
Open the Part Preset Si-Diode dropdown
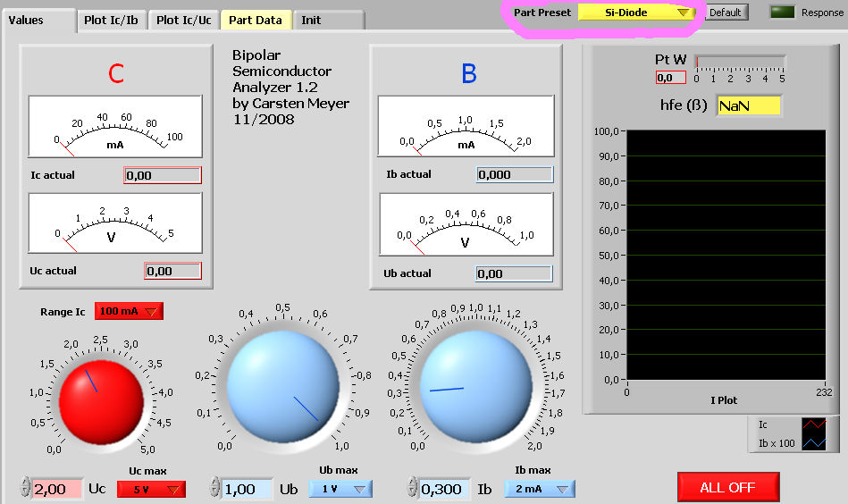(x=636, y=13)
